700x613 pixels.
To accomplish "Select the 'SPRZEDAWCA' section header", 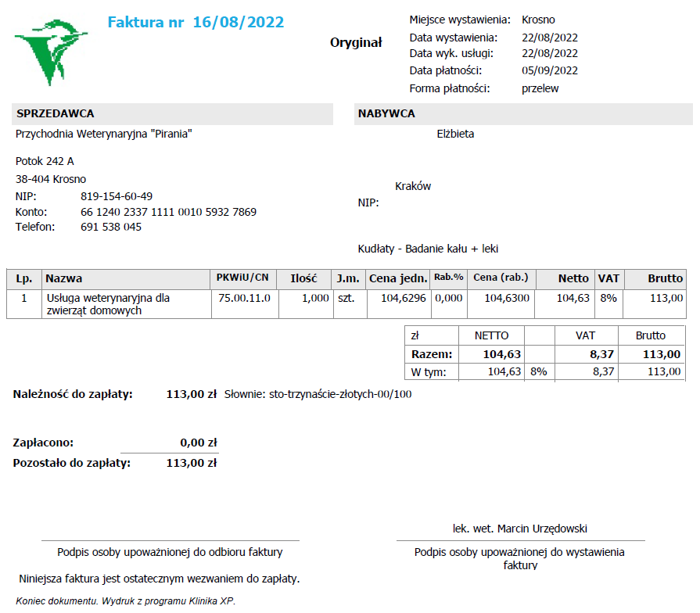I will point(56,113).
